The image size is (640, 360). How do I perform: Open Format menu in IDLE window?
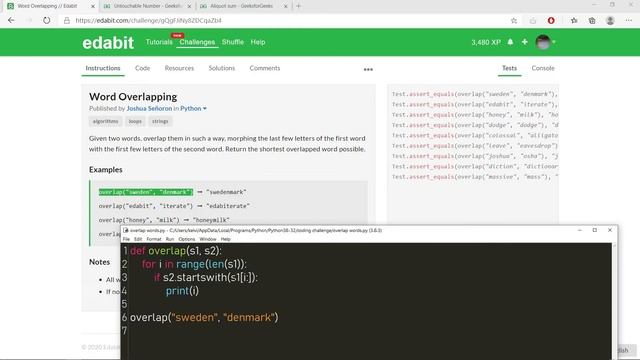coord(154,239)
